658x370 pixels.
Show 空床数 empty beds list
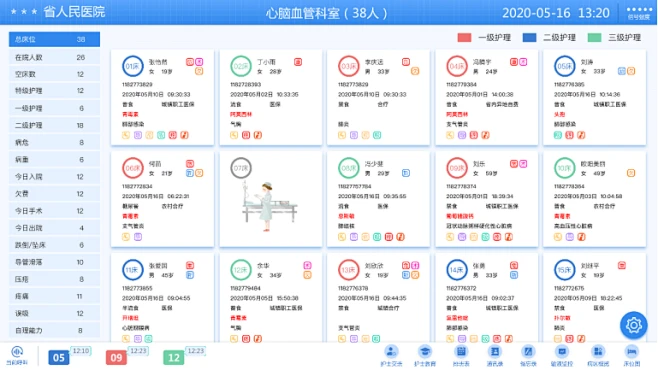click(54, 74)
